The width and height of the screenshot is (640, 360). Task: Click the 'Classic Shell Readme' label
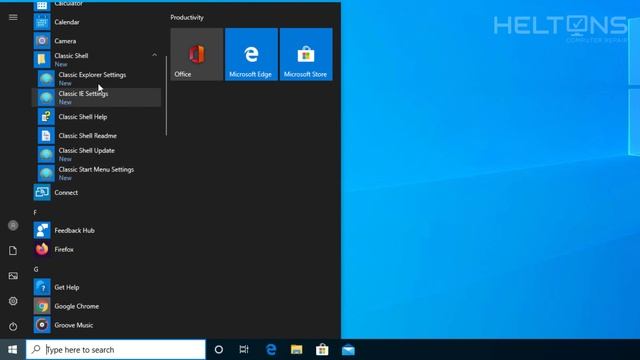pyautogui.click(x=87, y=136)
